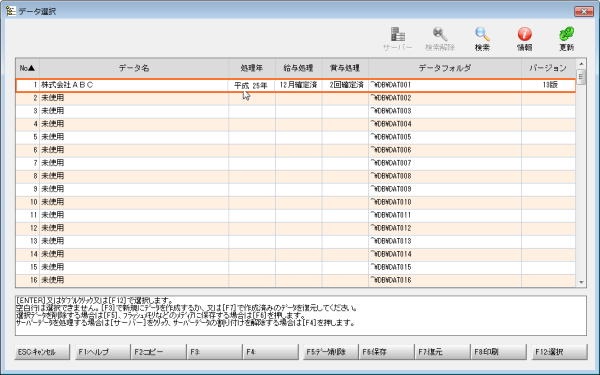Screen dimensions: 600x375
Task: Click the F3 button
Action: (x=214, y=352)
